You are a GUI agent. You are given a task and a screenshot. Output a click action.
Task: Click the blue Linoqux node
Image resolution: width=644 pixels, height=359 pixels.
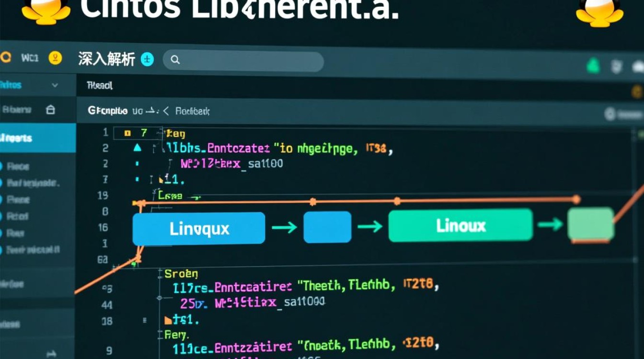coord(199,228)
